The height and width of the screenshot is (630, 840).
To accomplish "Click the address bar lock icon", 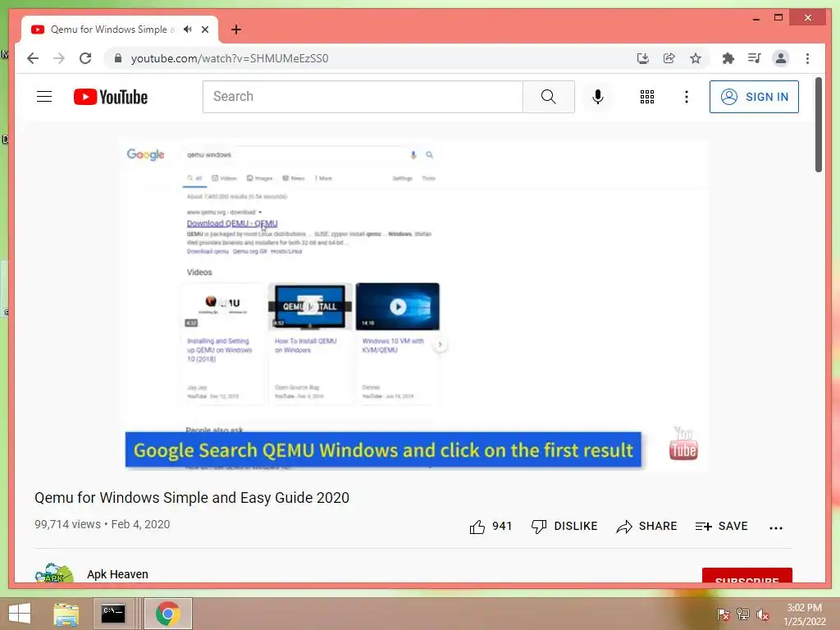I will [x=118, y=58].
